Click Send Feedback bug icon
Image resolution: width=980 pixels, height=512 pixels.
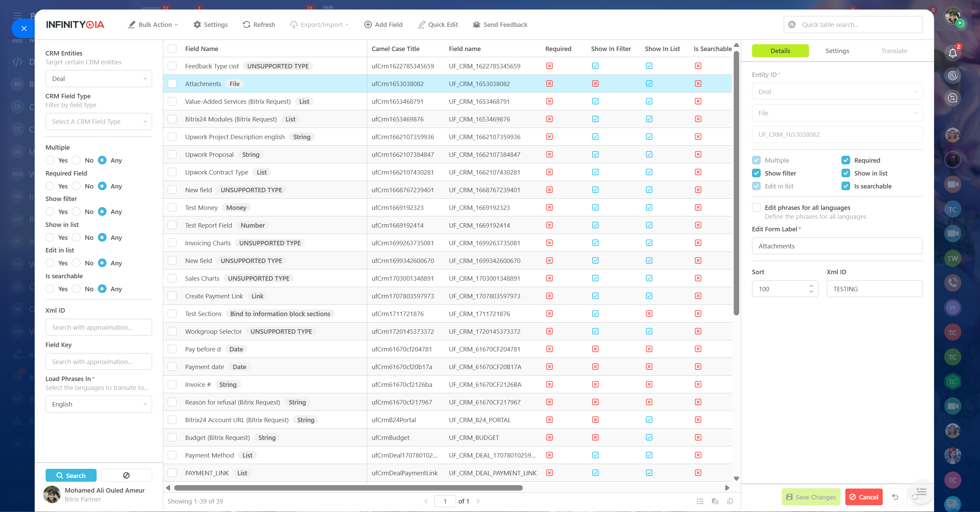tap(476, 25)
